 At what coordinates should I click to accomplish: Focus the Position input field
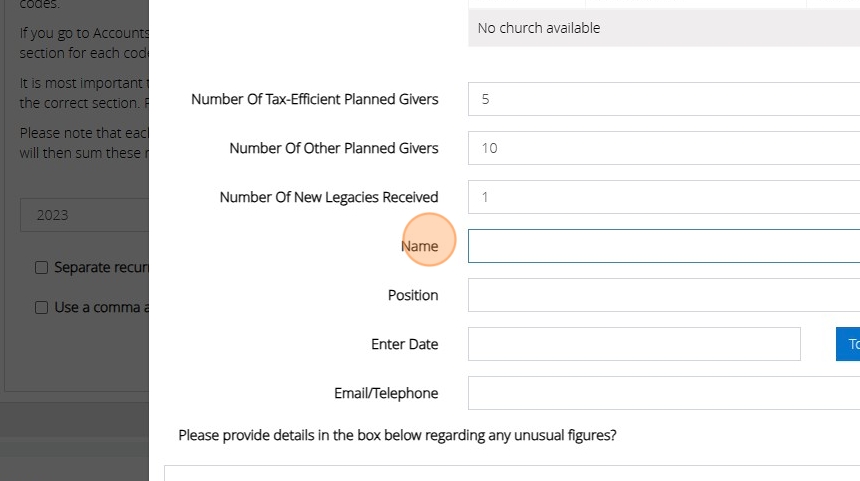[663, 295]
